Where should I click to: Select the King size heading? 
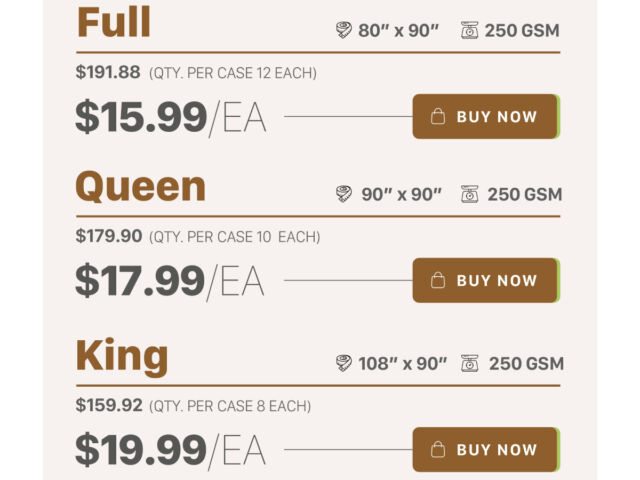122,355
